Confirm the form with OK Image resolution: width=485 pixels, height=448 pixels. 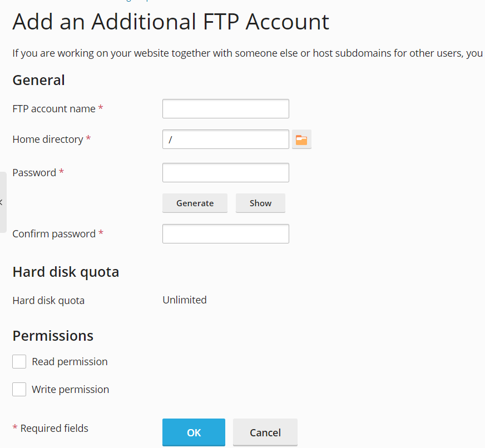(194, 432)
